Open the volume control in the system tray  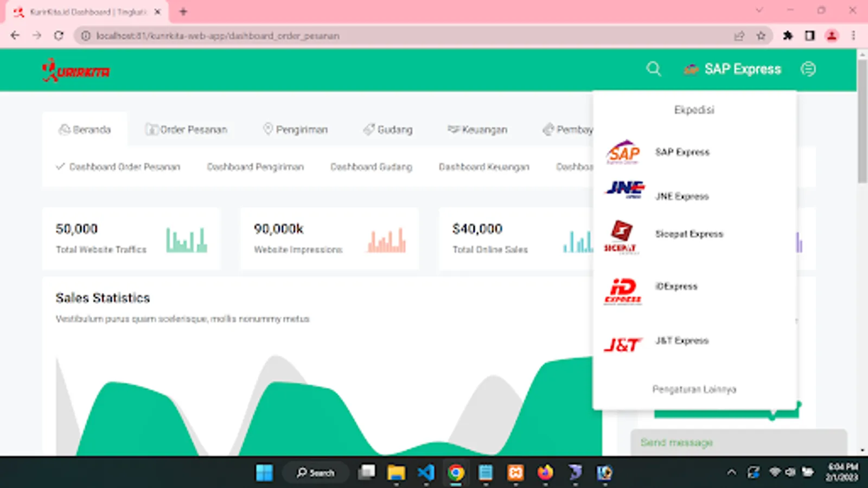[x=790, y=472]
